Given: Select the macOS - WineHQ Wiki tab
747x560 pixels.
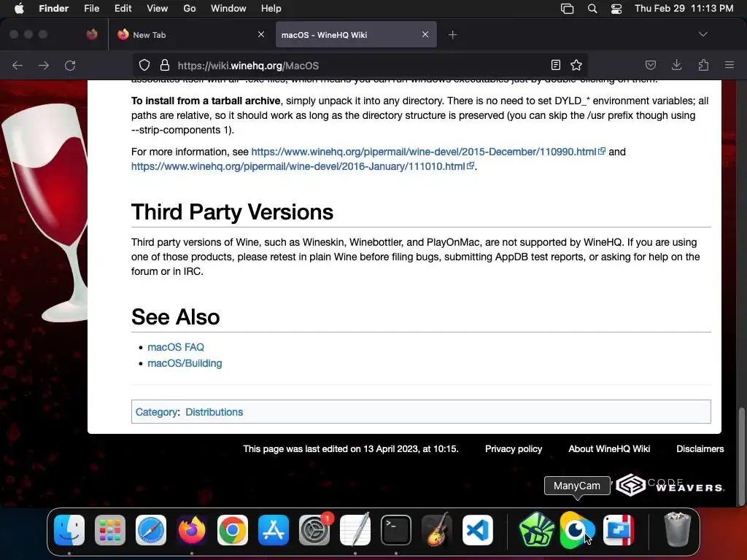Looking at the screenshot, I should click(356, 34).
